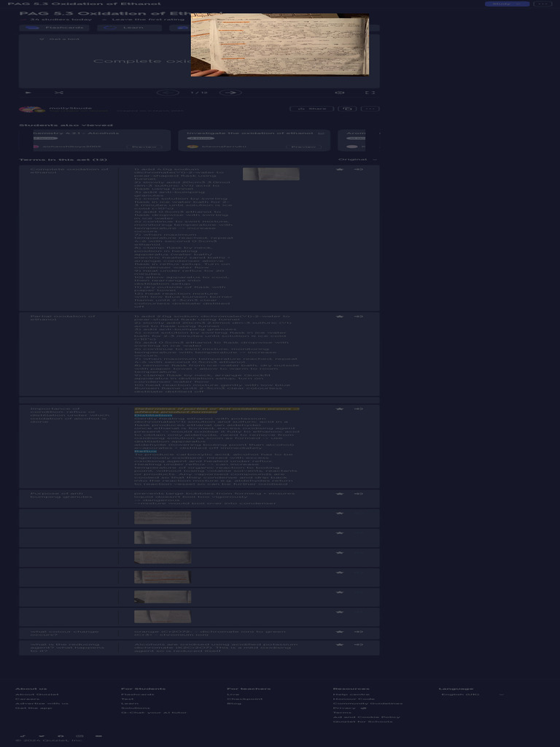560x747 pixels.
Task: Star the Partial oxidation of ethanol term
Action: 340,317
